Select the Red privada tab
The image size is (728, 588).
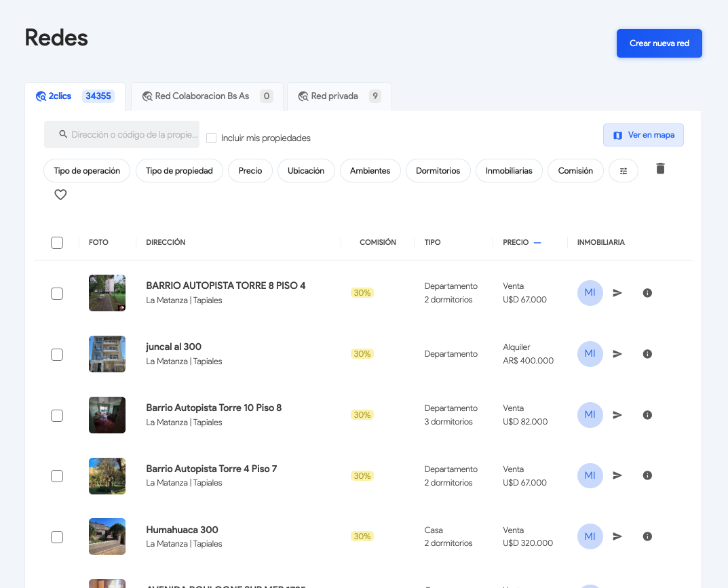coord(339,96)
